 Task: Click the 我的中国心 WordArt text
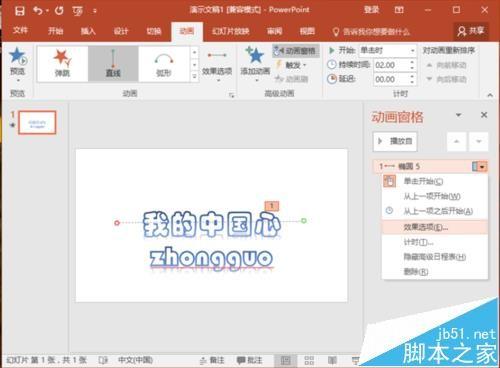pyautogui.click(x=212, y=224)
